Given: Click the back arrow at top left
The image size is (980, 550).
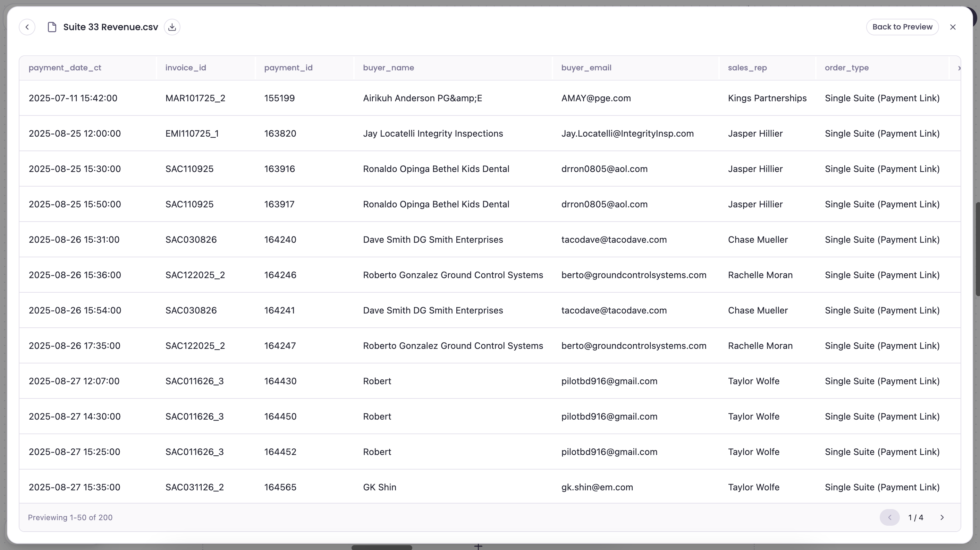Looking at the screenshot, I should coord(27,27).
